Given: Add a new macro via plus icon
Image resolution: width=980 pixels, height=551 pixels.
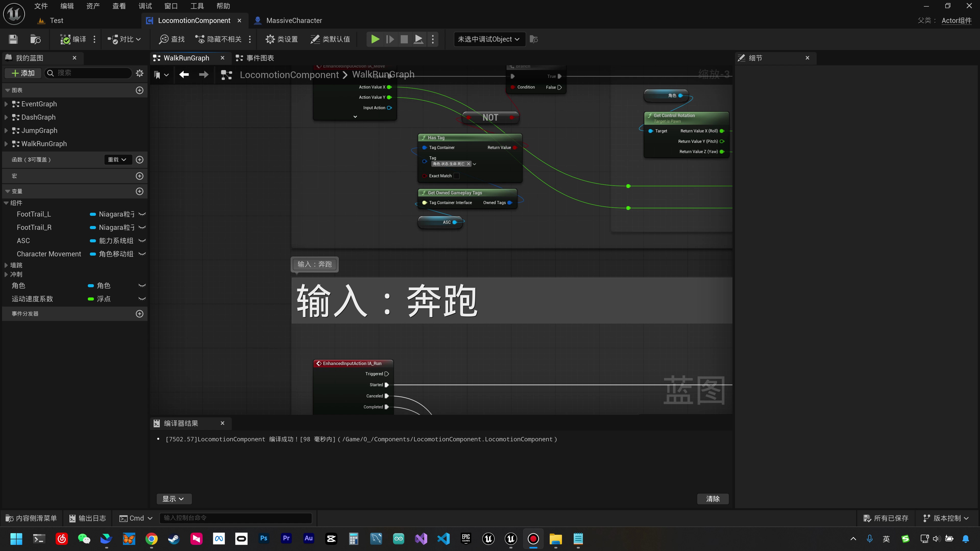Looking at the screenshot, I should coord(140,176).
